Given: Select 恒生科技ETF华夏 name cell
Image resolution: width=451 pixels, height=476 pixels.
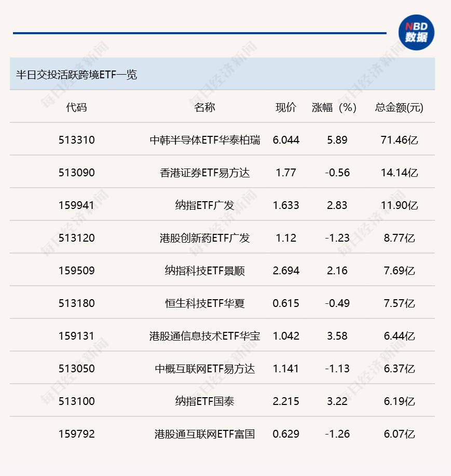Looking at the screenshot, I should 205,303.
